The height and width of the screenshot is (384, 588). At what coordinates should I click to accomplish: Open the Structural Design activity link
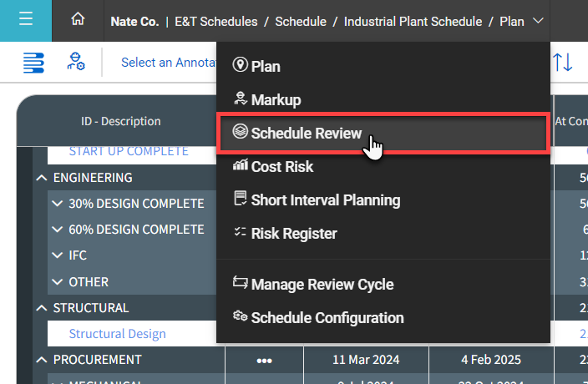pyautogui.click(x=117, y=334)
